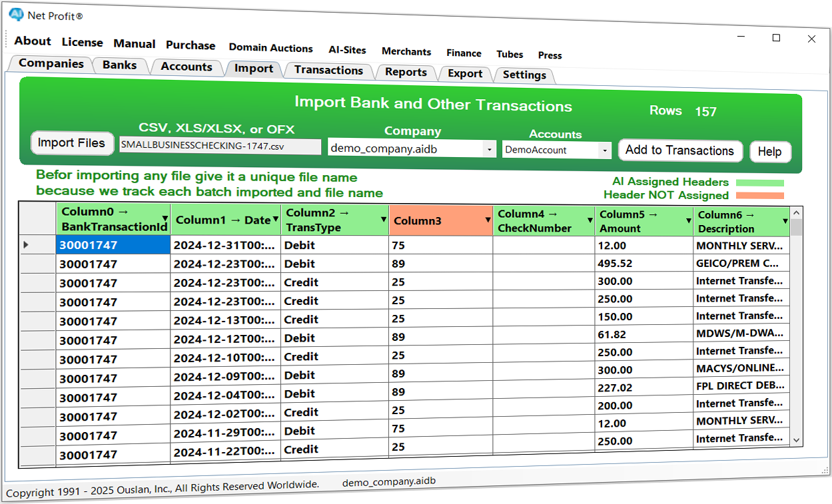Select amount cell 200.00
Viewport: 832px width, 504px height.
[x=644, y=405]
